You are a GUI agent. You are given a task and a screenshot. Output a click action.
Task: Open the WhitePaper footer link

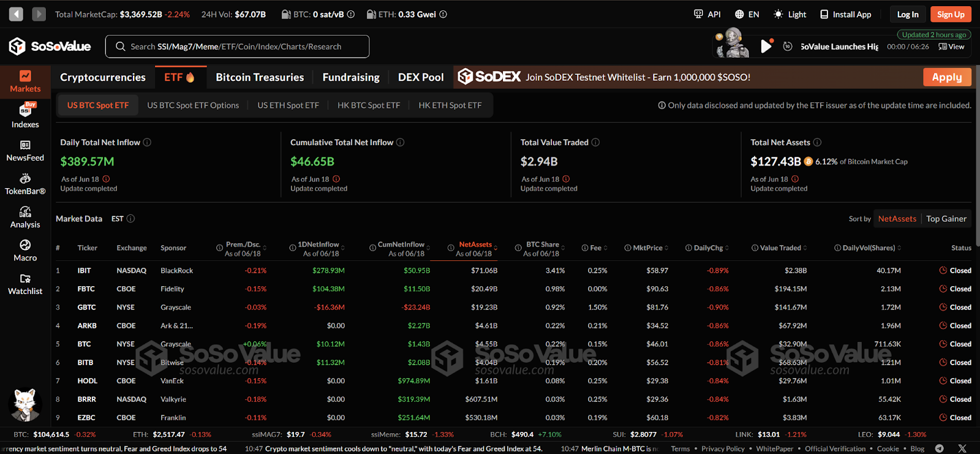click(x=774, y=448)
